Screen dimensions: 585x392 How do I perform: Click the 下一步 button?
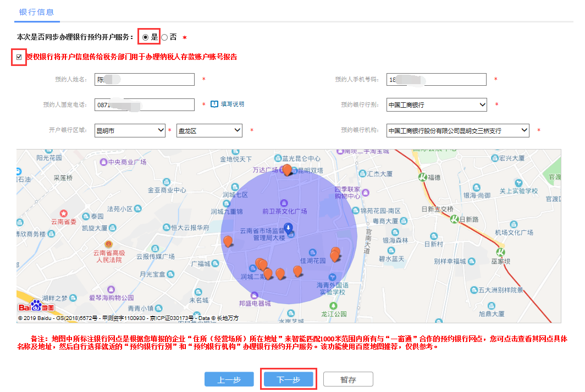(289, 379)
